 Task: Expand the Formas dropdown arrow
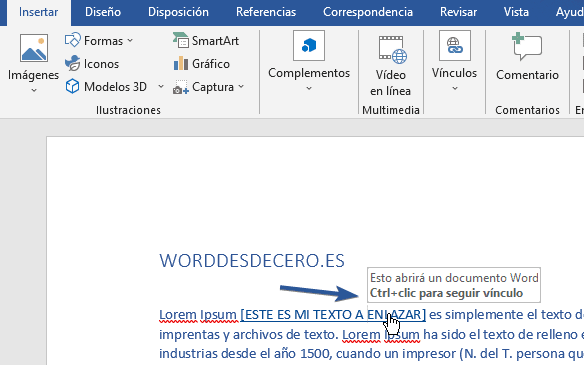[130, 40]
